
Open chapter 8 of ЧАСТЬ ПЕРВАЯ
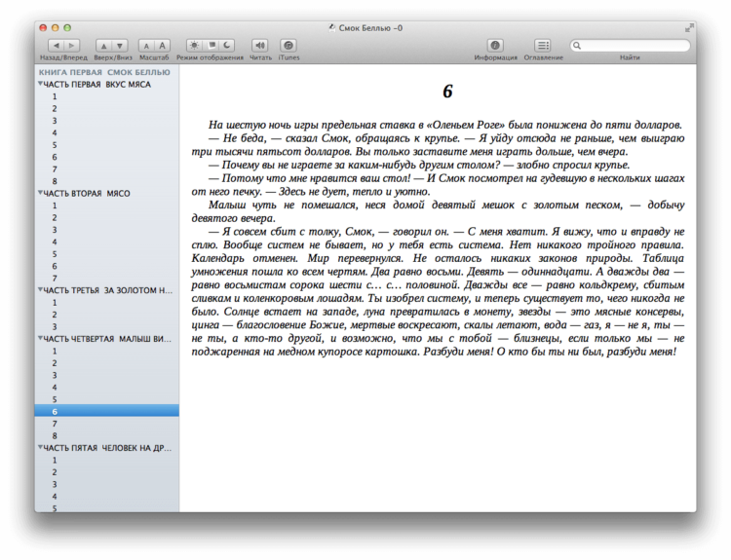coord(55,181)
